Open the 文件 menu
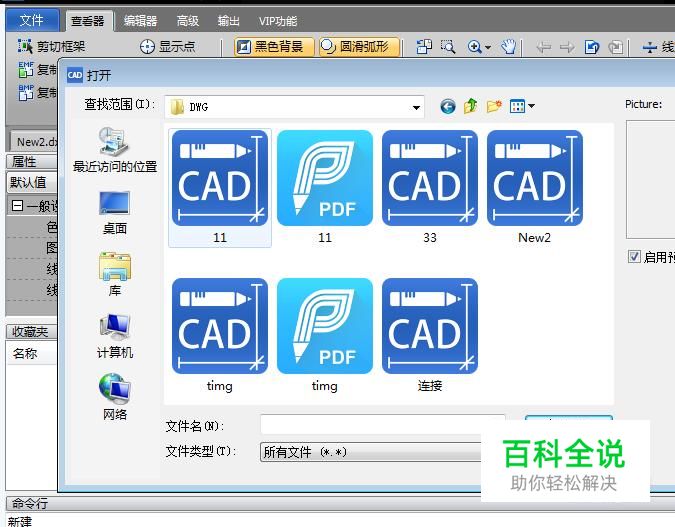This screenshot has width=675, height=527. click(x=32, y=20)
